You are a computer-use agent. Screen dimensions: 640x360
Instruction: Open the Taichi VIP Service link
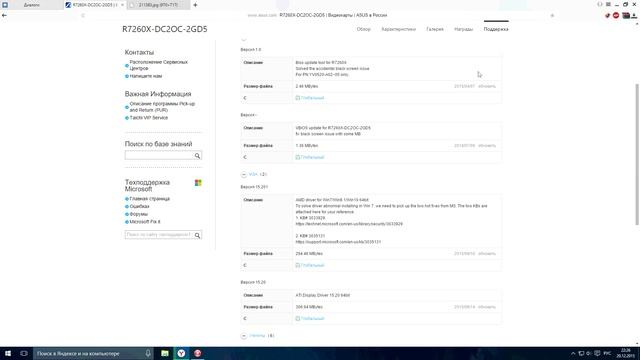tap(149, 118)
